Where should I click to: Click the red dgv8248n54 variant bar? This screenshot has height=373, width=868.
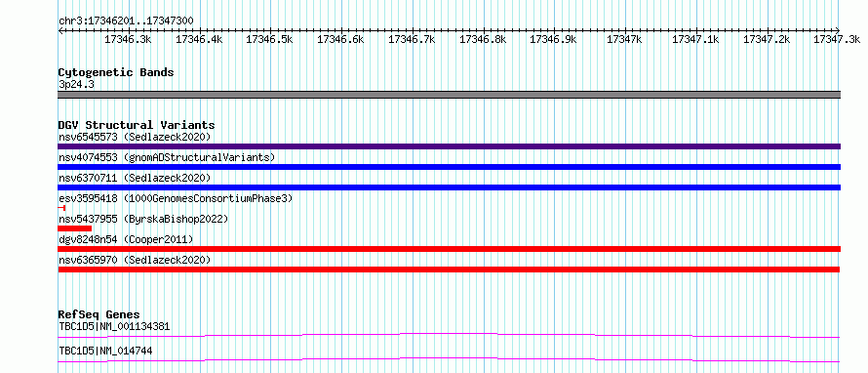pyautogui.click(x=449, y=249)
